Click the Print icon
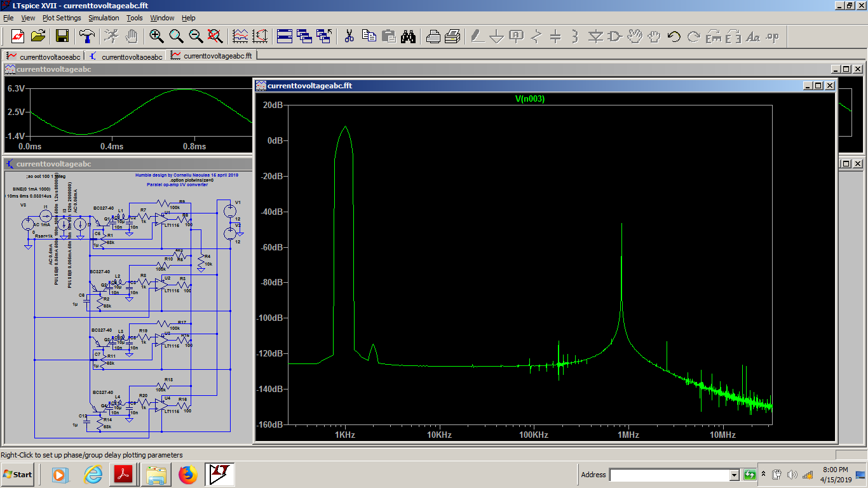The width and height of the screenshot is (868, 488). point(452,36)
